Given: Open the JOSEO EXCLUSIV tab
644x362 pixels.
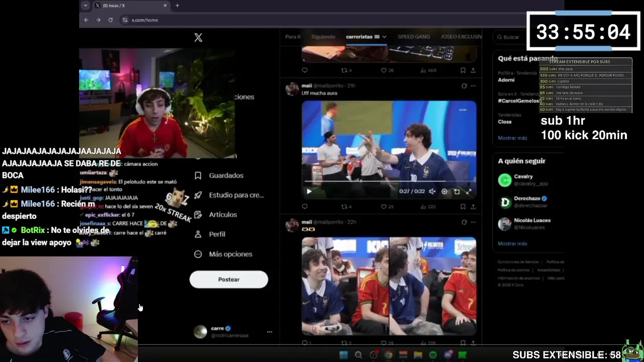Looking at the screenshot, I should (461, 37).
